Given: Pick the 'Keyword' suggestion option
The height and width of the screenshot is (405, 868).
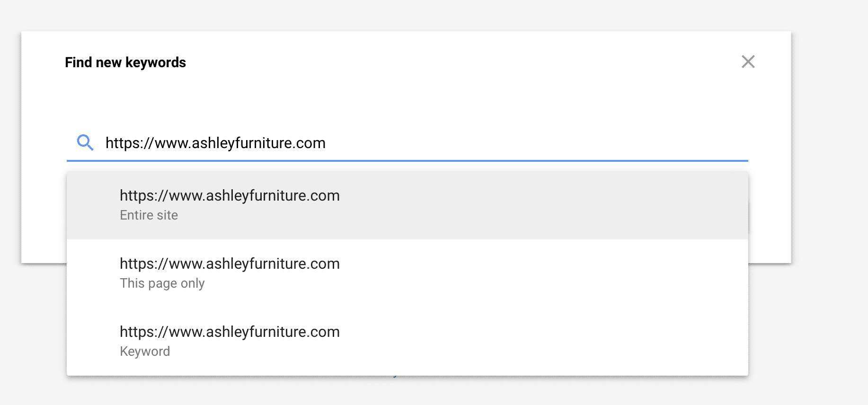Looking at the screenshot, I should pyautogui.click(x=407, y=341).
